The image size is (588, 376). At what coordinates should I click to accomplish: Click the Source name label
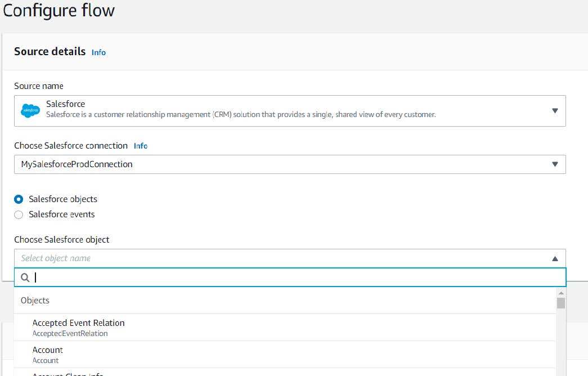pos(39,86)
